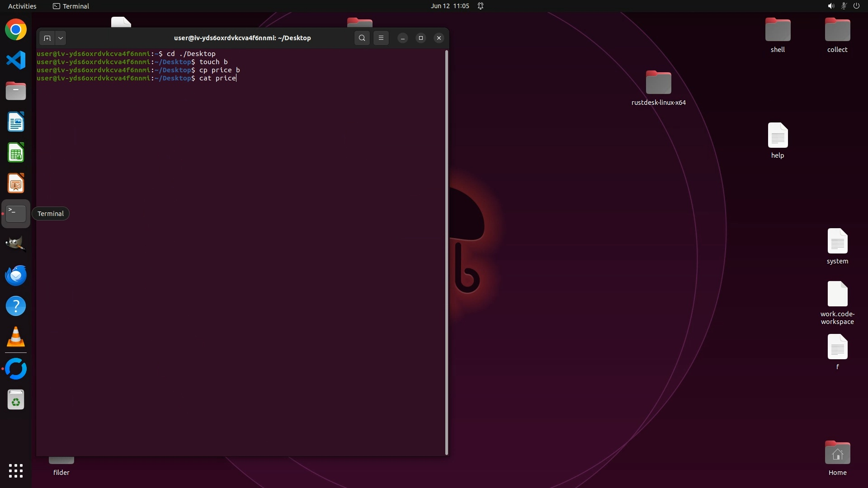Click the terminal search icon
This screenshot has height=488, width=868.
(362, 38)
